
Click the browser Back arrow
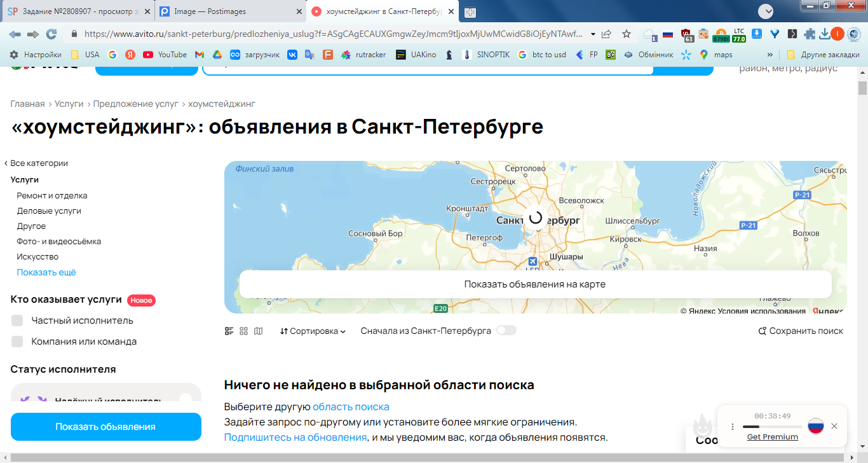(x=15, y=34)
